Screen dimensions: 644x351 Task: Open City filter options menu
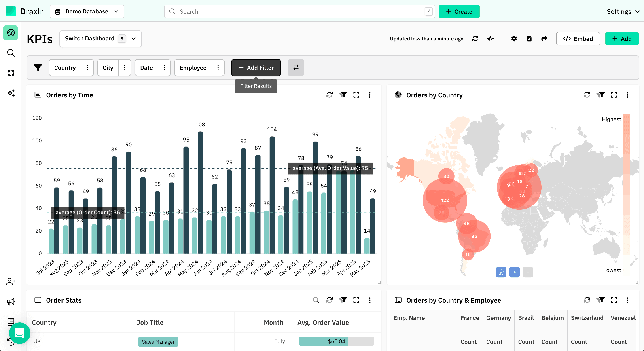click(x=125, y=68)
